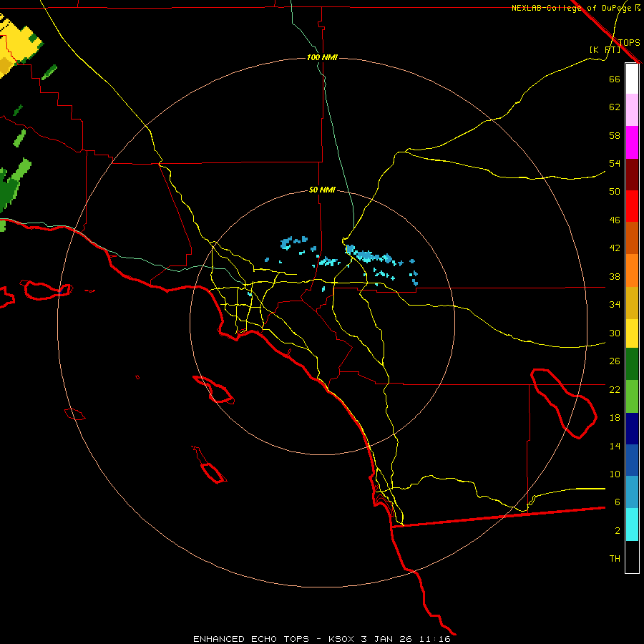Click the medium blue legend swatch
The height and width of the screenshot is (644, 644).
pos(632,460)
